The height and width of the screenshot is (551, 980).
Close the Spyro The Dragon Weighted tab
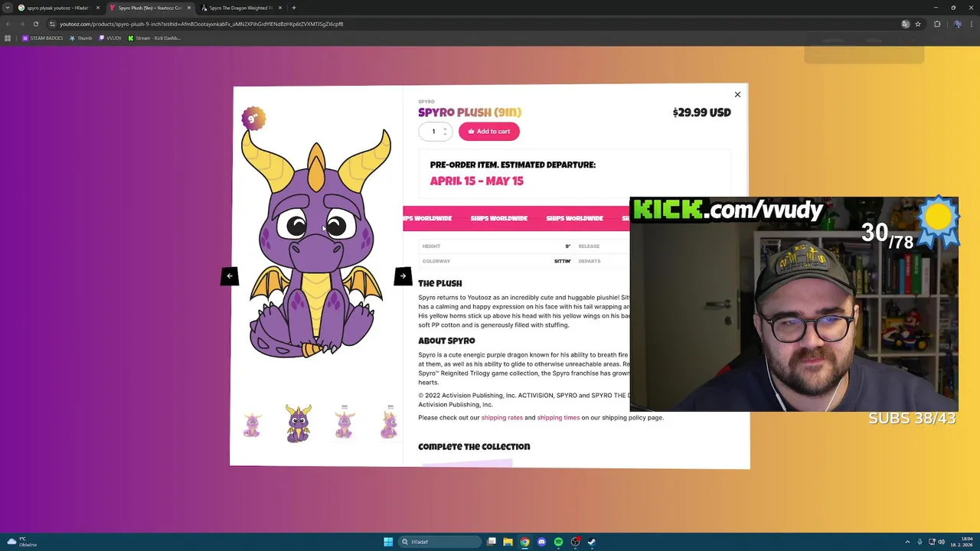(280, 8)
